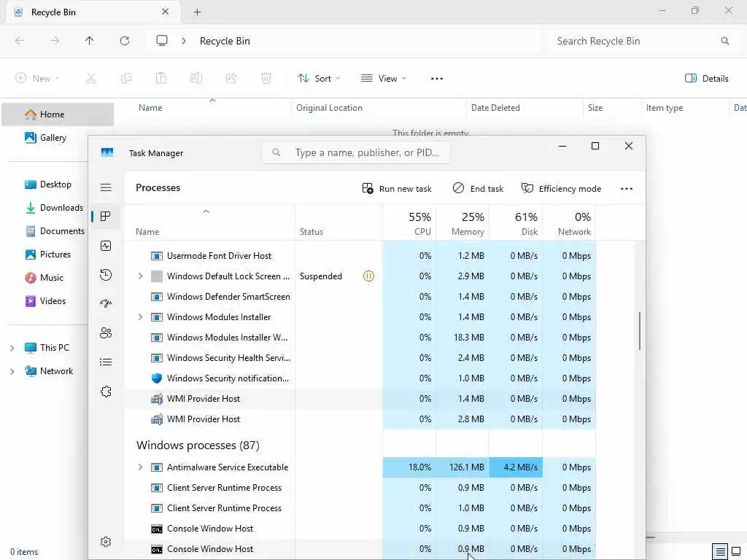This screenshot has height=560, width=747.
Task: Go back in File Explorer
Action: [x=20, y=41]
